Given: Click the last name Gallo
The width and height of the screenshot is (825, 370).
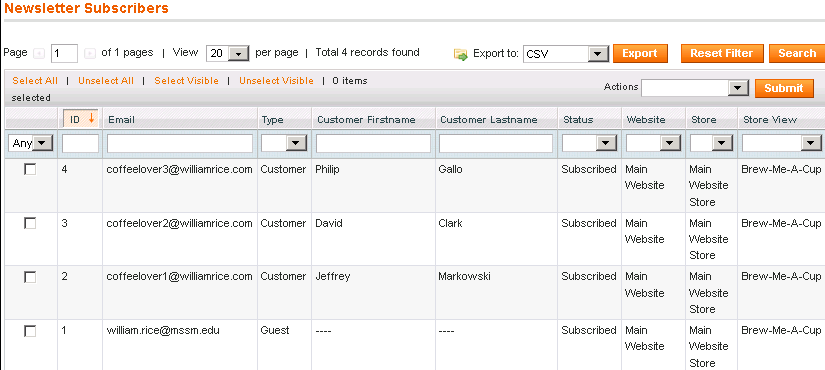Looking at the screenshot, I should (450, 169).
